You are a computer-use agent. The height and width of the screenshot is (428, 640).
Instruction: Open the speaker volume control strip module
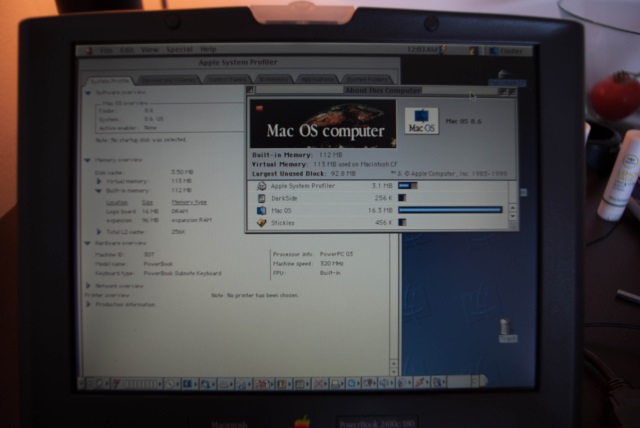[x=385, y=383]
